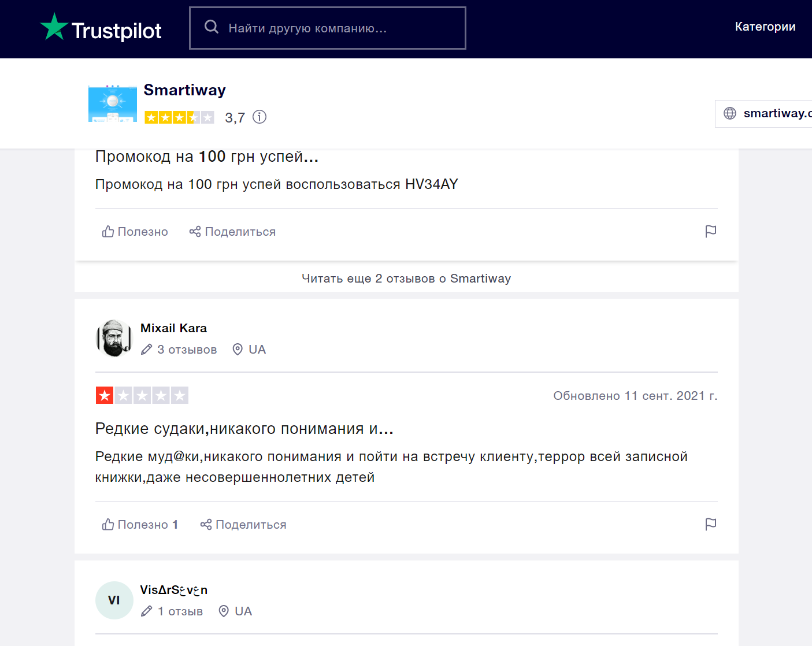The image size is (812, 646).
Task: Share Mixail Kara's review via Поделиться
Action: tap(243, 525)
